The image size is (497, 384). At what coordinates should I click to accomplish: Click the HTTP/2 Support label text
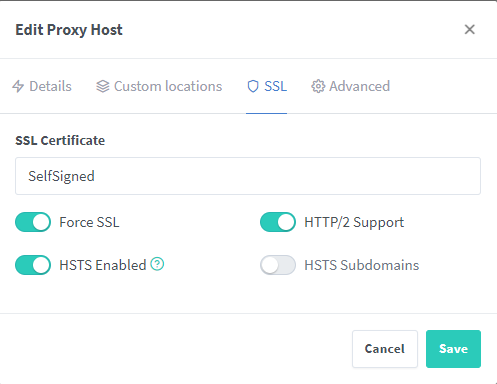pos(354,222)
